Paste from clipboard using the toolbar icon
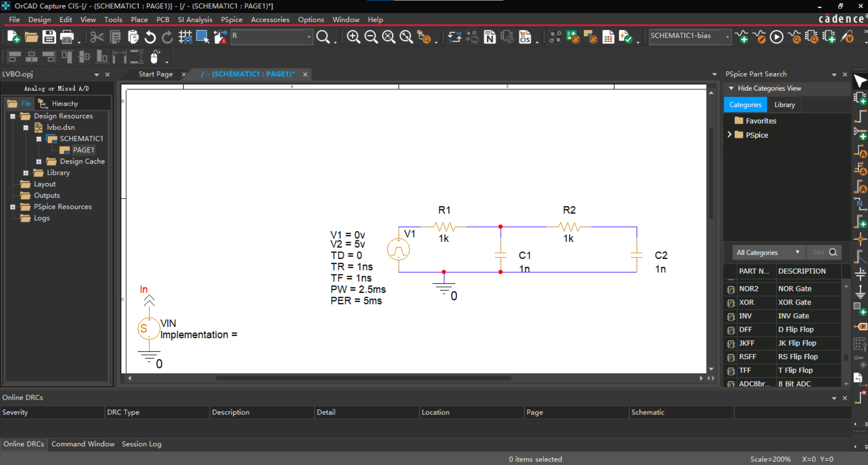This screenshot has height=465, width=868. [x=133, y=37]
